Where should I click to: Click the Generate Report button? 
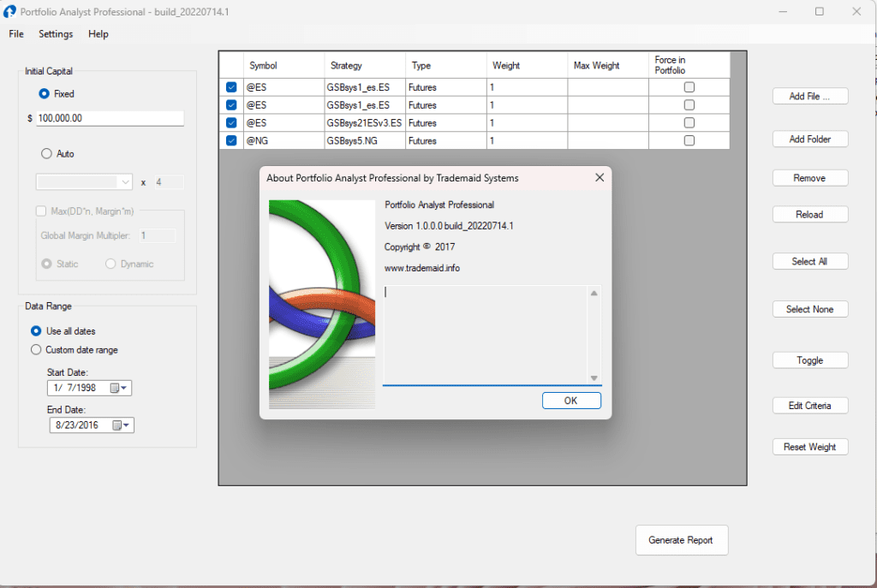click(681, 540)
